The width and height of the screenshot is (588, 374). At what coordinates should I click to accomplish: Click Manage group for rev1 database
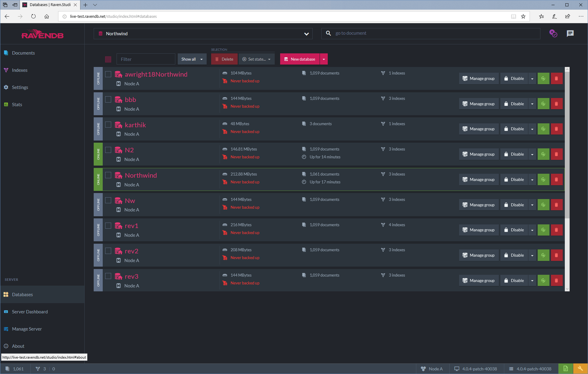click(x=479, y=230)
